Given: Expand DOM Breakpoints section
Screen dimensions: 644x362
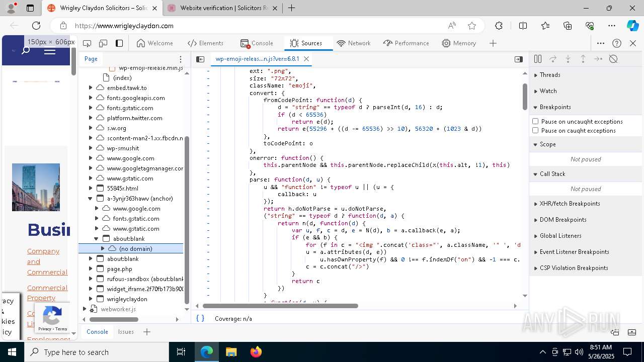Looking at the screenshot, I should (x=586, y=220).
